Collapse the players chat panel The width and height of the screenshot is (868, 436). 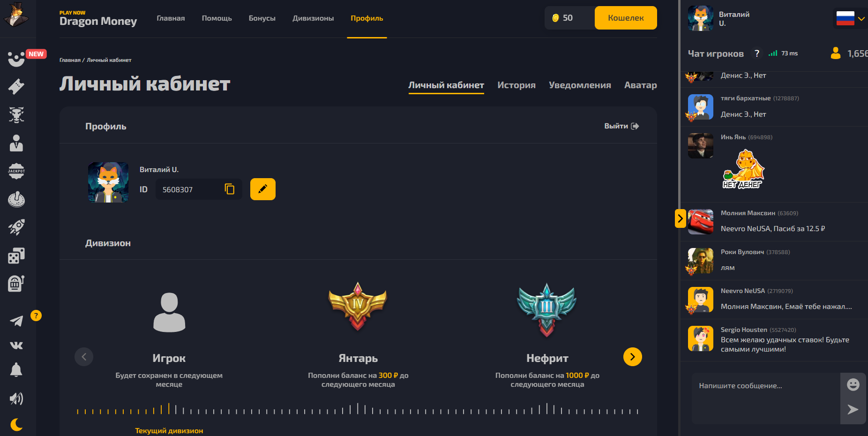tap(681, 218)
